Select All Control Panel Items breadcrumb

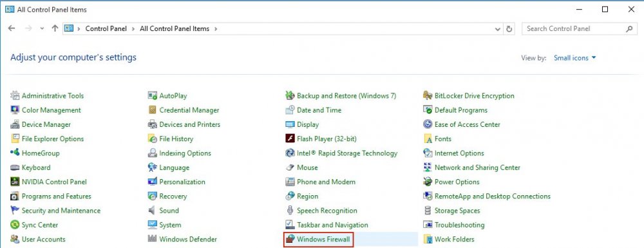click(x=175, y=29)
